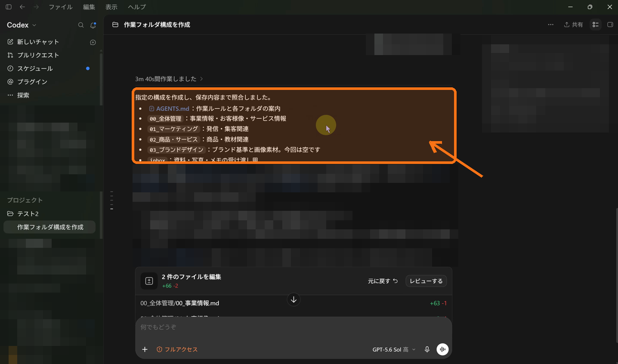Toggle the task list view icon
Image resolution: width=618 pixels, height=364 pixels.
pyautogui.click(x=596, y=25)
